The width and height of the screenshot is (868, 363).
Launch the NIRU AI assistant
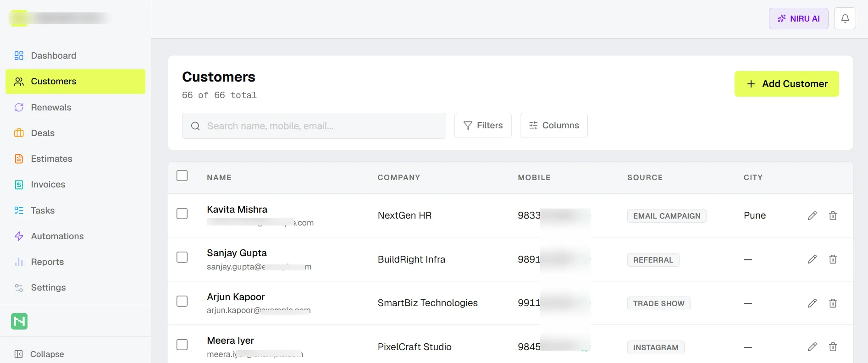point(798,18)
